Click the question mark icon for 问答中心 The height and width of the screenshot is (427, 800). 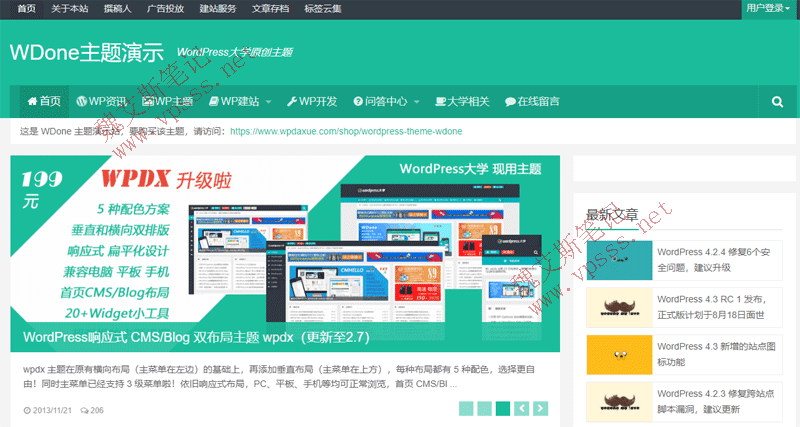(x=358, y=101)
